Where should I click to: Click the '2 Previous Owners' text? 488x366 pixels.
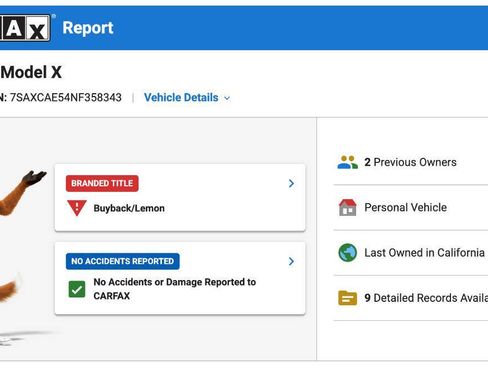point(410,162)
